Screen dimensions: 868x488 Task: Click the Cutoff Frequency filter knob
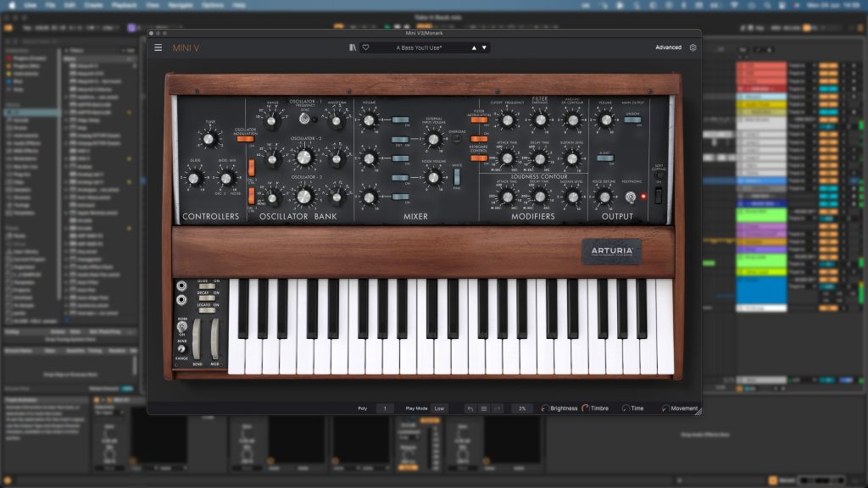point(508,120)
